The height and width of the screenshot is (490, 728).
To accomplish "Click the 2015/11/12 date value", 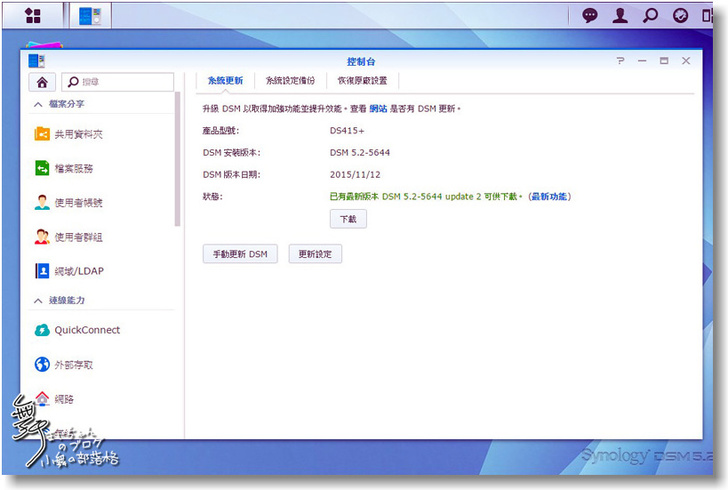I will click(x=355, y=175).
